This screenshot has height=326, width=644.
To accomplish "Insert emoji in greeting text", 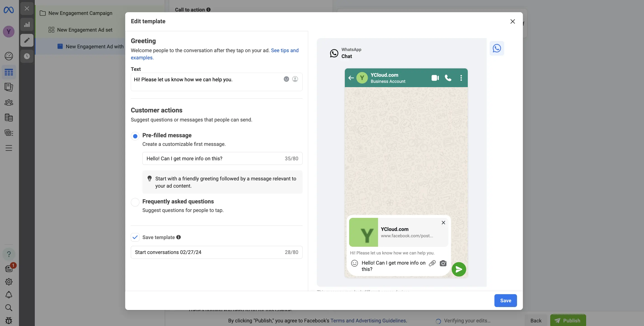I will tap(286, 79).
